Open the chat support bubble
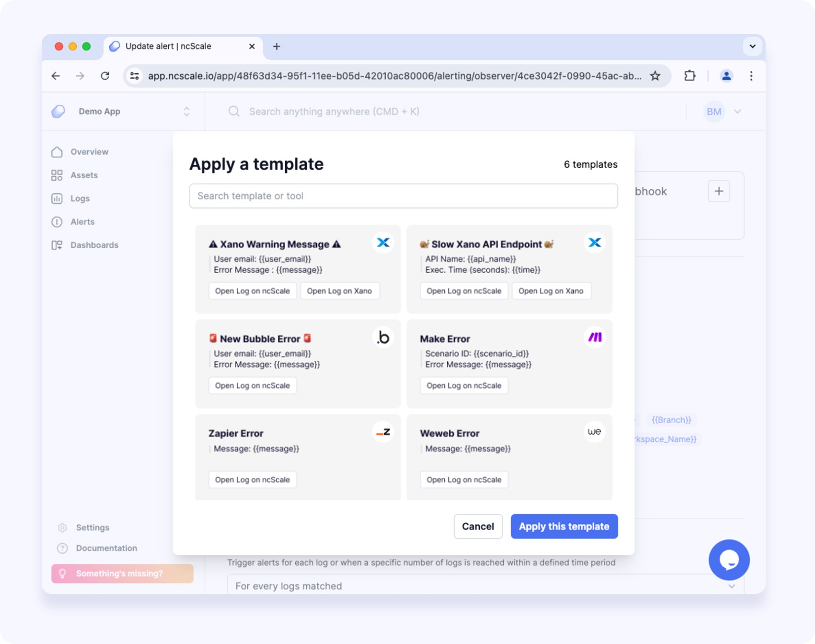This screenshot has width=815, height=644. 729,560
